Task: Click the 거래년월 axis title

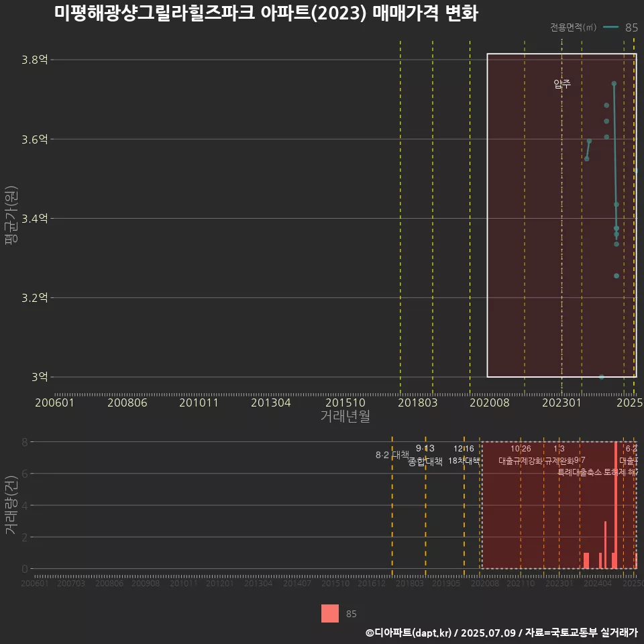Action: (x=345, y=416)
